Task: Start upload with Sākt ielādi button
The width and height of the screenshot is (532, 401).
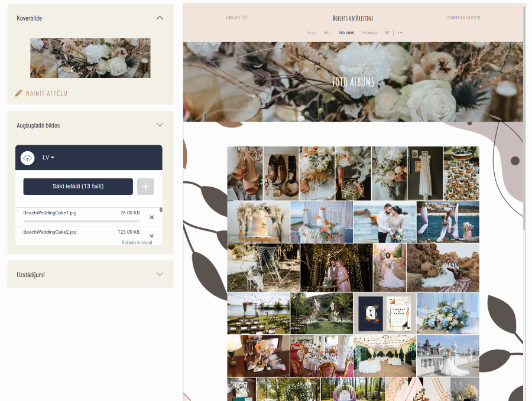Action: click(x=78, y=187)
